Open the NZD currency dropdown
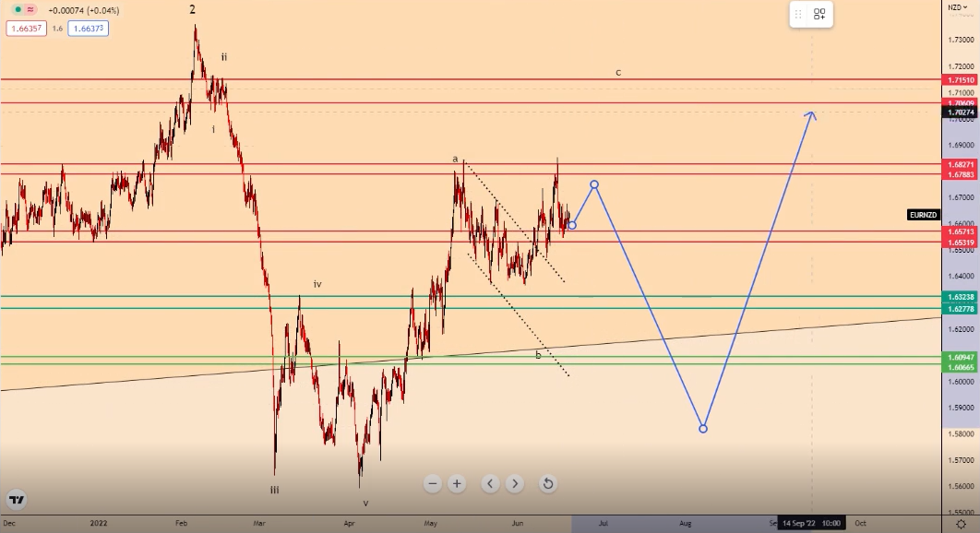The height and width of the screenshot is (533, 980). 960,7
